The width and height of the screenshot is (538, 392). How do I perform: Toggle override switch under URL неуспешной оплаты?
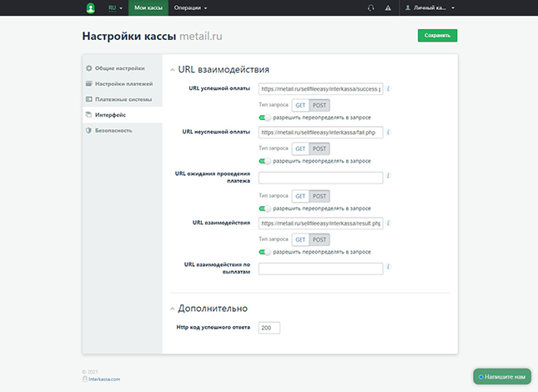coord(265,161)
